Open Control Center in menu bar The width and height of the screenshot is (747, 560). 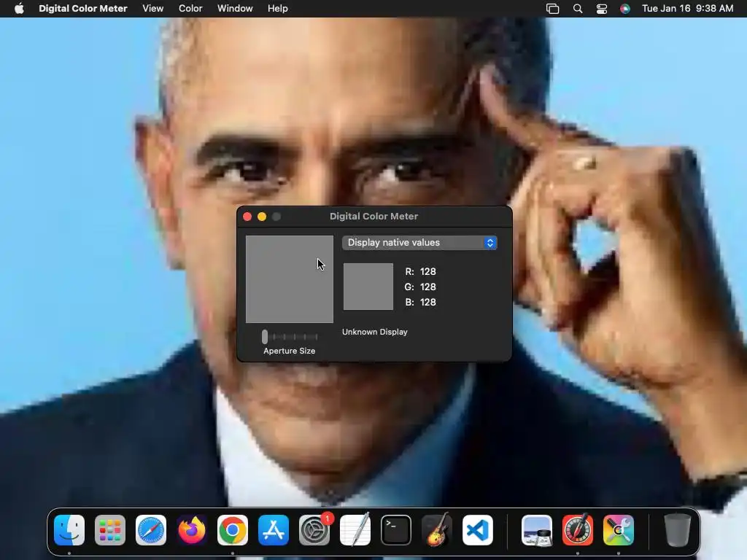(x=602, y=9)
